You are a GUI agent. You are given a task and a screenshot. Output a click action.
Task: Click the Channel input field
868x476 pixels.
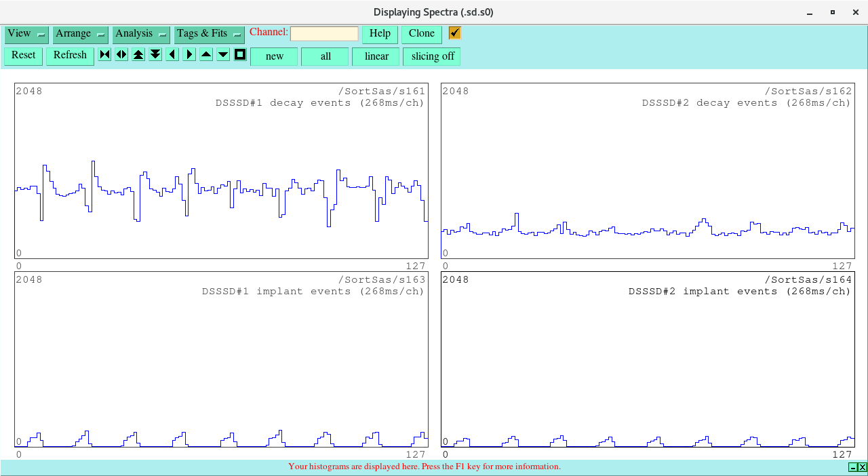coord(324,34)
